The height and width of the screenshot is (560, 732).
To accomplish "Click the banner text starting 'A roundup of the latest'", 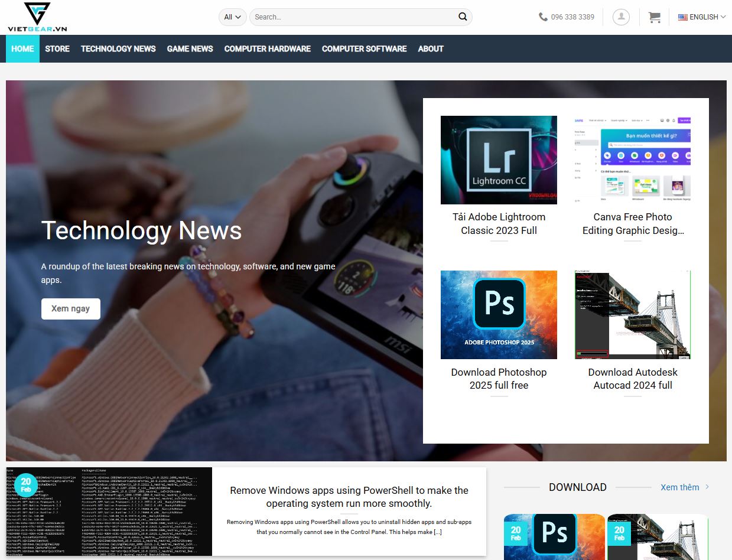I will tap(188, 273).
